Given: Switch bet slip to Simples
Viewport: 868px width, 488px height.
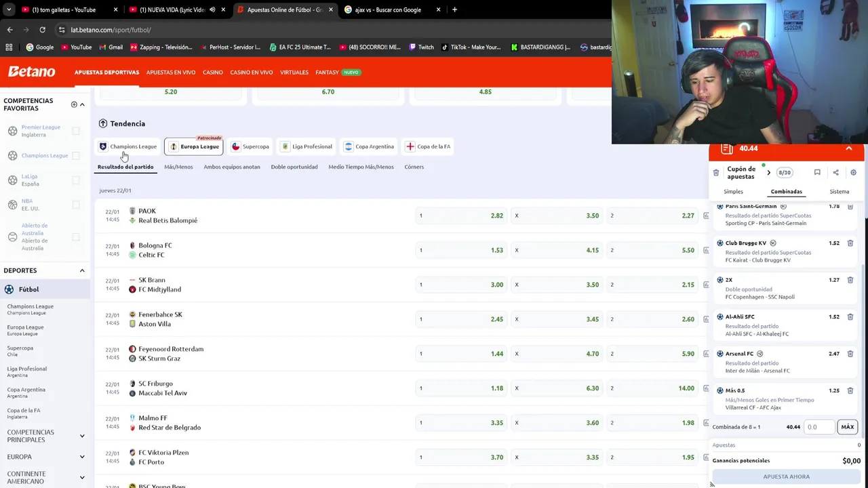Looking at the screenshot, I should [x=733, y=192].
